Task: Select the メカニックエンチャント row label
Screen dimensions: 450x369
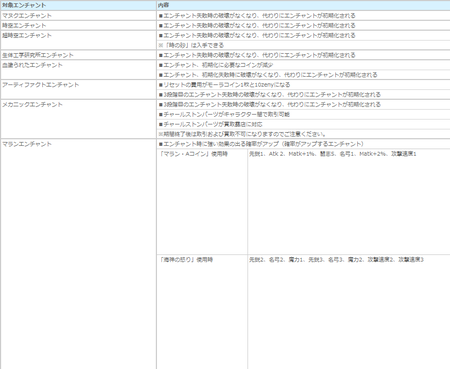Action: 32,104
